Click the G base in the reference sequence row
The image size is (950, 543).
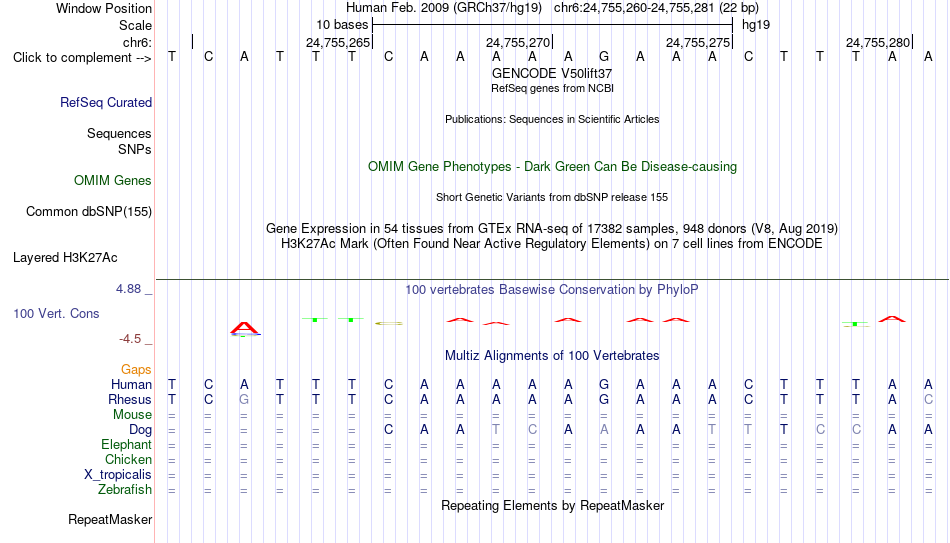(x=604, y=56)
